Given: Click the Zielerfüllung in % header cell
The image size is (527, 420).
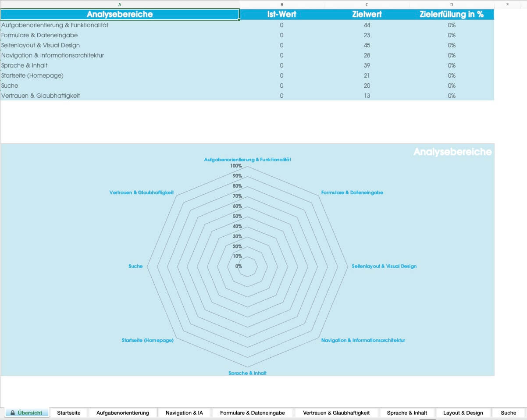Looking at the screenshot, I should coord(452,14).
